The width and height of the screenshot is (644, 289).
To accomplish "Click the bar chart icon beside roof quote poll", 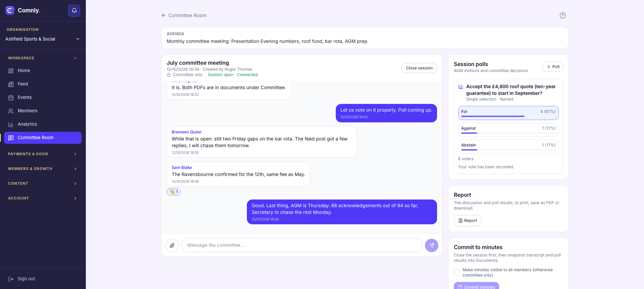I will coord(461,86).
